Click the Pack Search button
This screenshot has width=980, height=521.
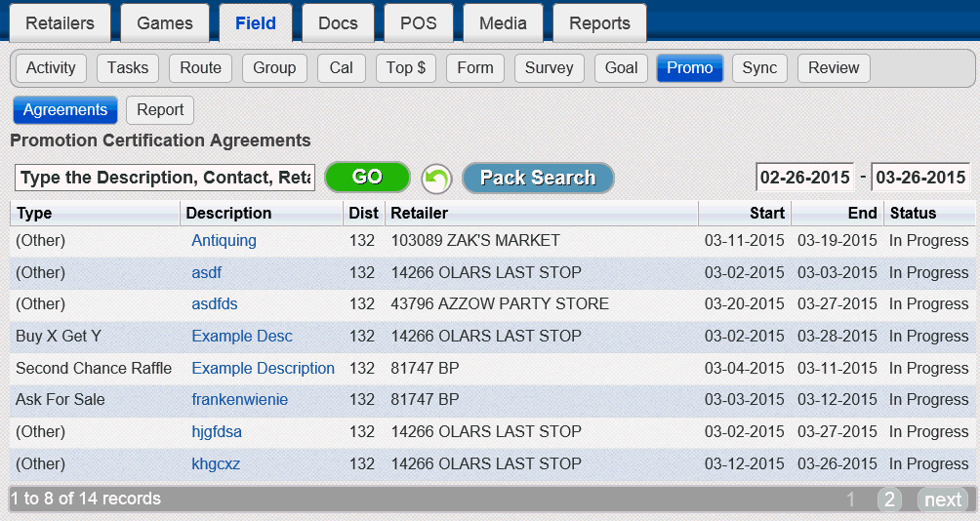point(538,178)
